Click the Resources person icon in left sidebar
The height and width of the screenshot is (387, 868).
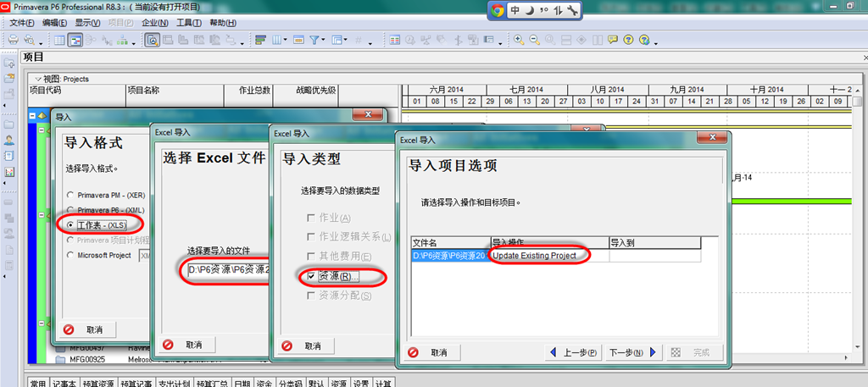click(x=8, y=141)
